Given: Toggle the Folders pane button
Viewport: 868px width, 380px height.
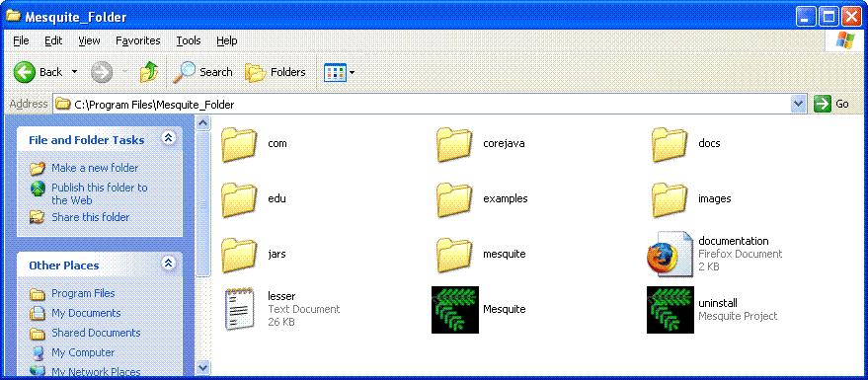Looking at the screenshot, I should coord(276,72).
